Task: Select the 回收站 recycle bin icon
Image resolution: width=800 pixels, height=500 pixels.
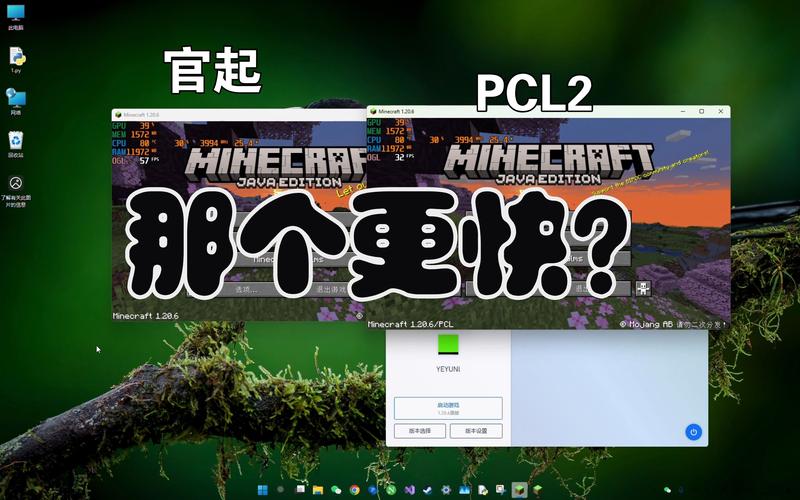Action: (x=16, y=144)
